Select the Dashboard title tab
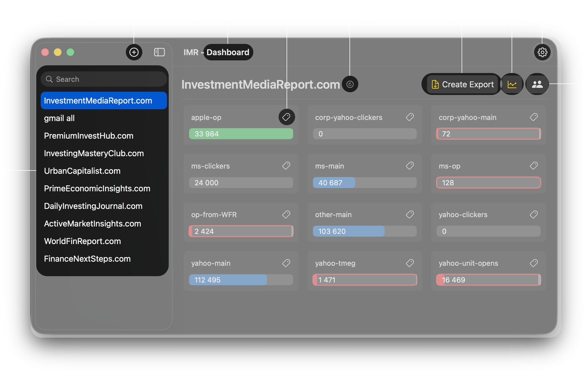Screen dimensions: 588x375 [x=228, y=52]
